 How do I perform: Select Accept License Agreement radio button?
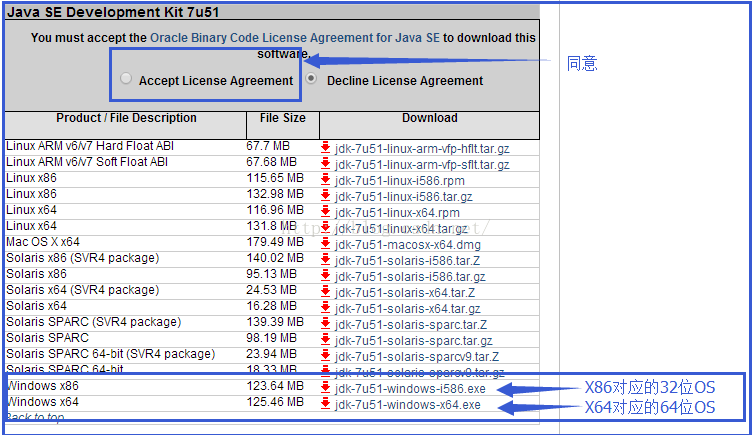[126, 78]
